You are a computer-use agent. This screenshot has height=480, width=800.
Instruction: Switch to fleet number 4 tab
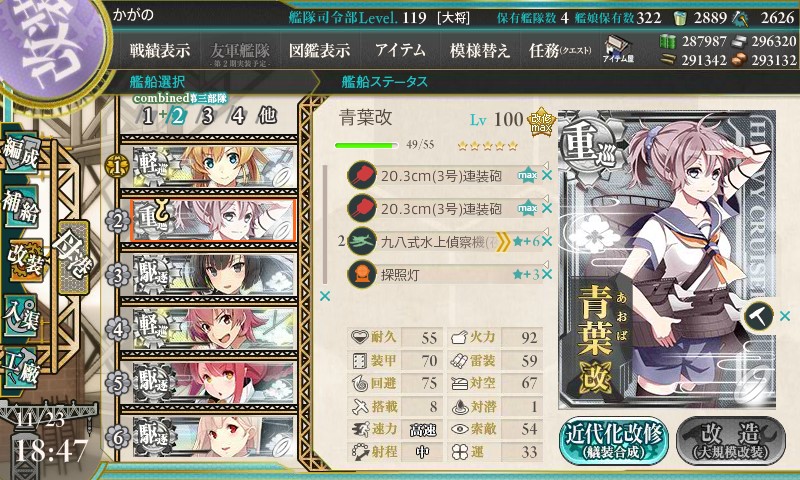[238, 116]
